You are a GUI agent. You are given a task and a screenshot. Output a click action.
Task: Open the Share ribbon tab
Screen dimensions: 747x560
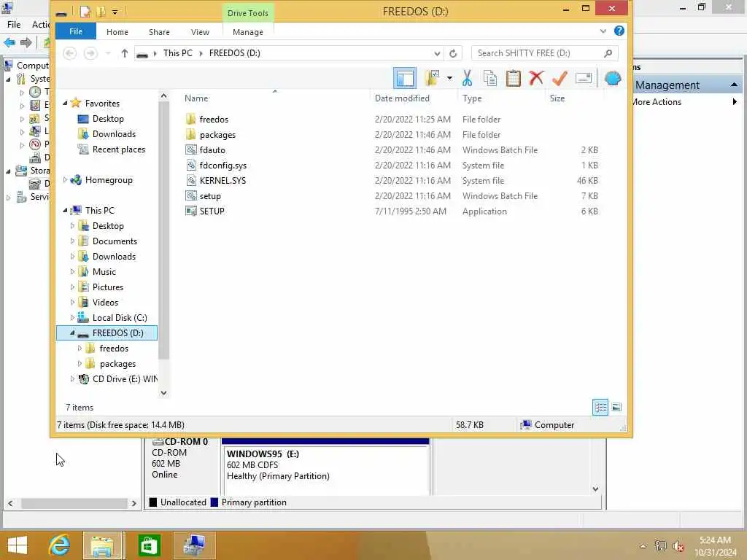(159, 32)
